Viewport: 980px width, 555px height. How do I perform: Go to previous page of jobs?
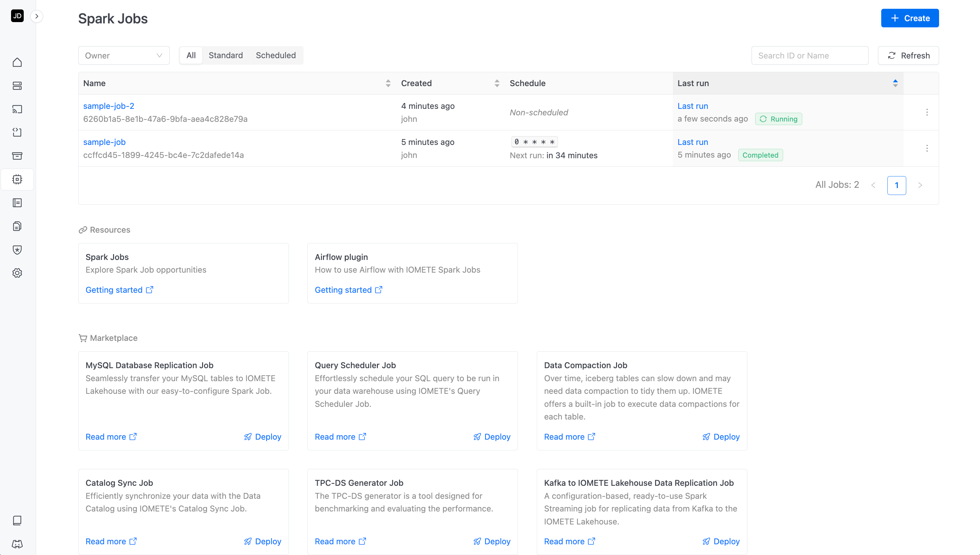point(873,185)
